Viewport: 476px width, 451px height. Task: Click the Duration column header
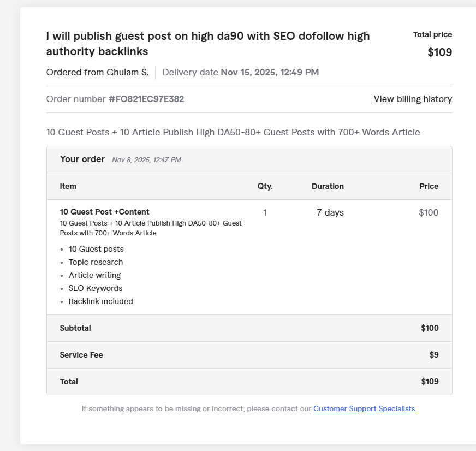coord(328,186)
